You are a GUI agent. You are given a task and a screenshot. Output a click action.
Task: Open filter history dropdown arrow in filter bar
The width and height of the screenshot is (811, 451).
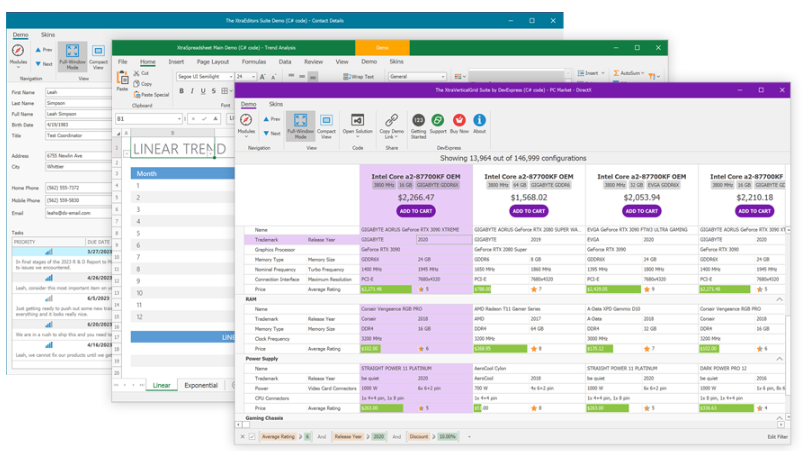pyautogui.click(x=469, y=437)
